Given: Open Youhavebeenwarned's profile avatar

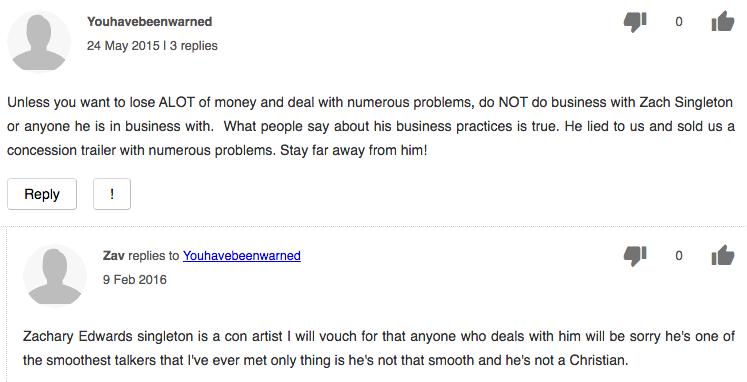Looking at the screenshot, I should click(x=39, y=42).
